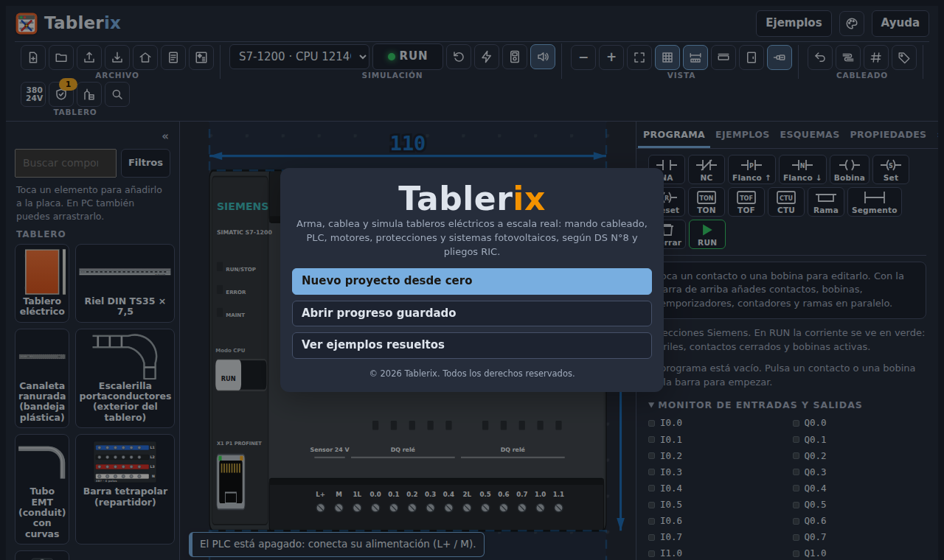Click the home icon in the toolbar
This screenshot has height=560, width=944.
145,57
